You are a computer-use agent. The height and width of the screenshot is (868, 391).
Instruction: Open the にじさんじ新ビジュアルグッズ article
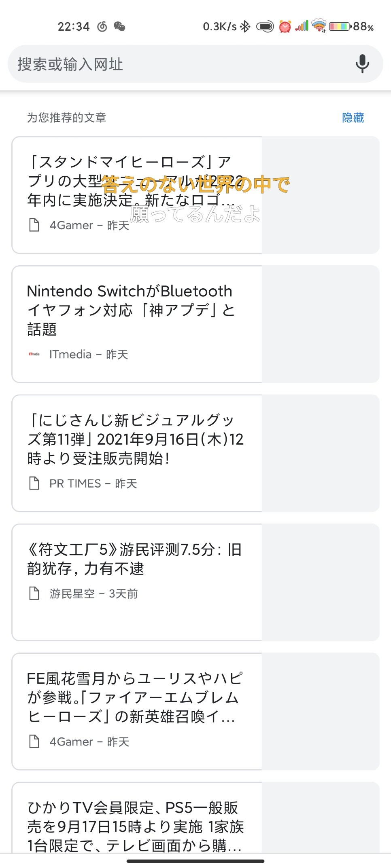coord(135,439)
